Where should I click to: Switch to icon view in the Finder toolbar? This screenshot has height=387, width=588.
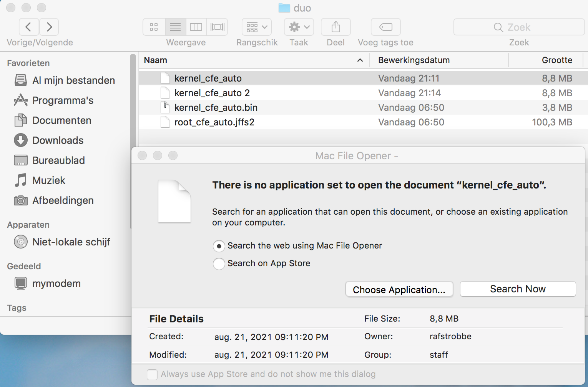(154, 27)
